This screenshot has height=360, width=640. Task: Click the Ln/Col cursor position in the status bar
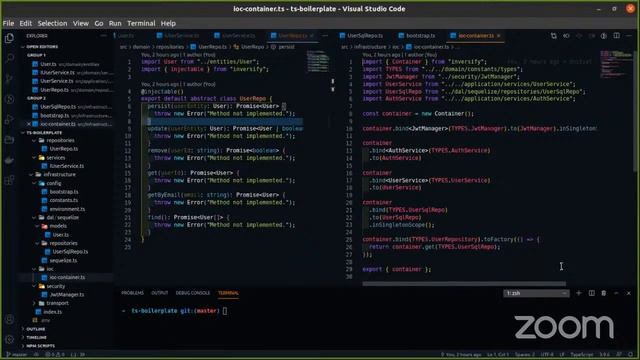click(498, 355)
